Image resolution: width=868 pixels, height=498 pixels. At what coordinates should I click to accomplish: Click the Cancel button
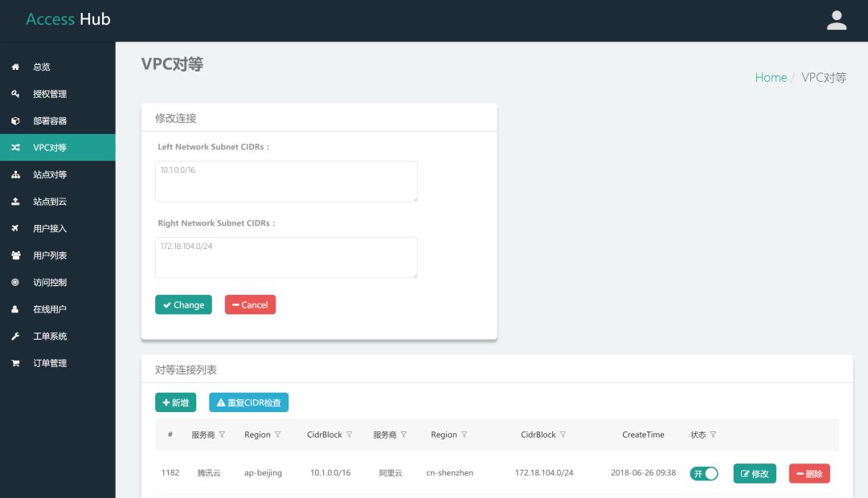pos(250,305)
